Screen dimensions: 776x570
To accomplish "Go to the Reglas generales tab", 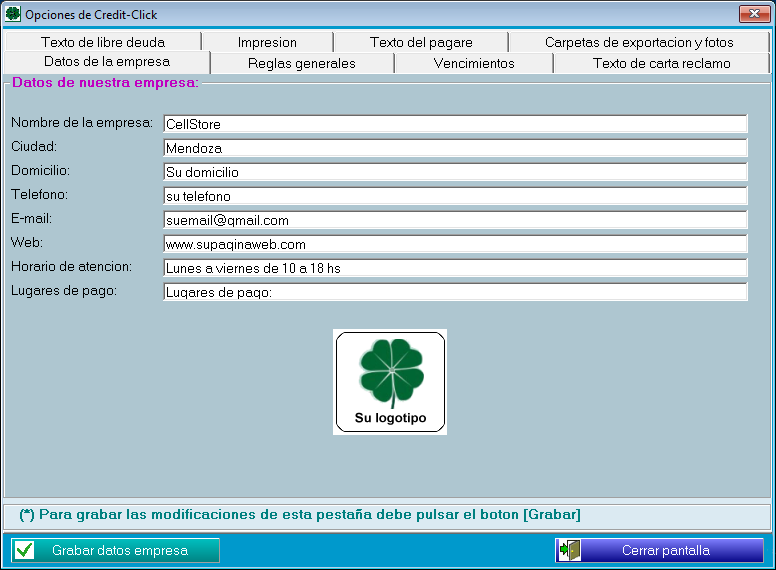I will tap(301, 63).
